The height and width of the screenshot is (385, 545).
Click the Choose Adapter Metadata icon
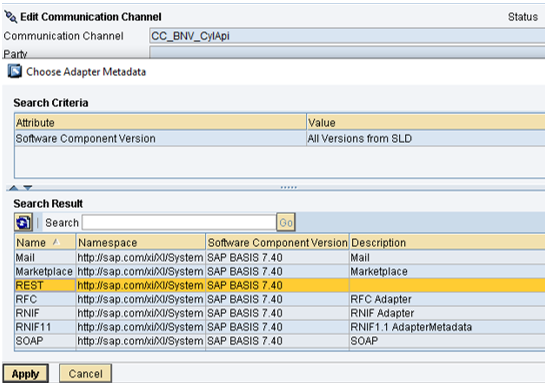tap(15, 71)
